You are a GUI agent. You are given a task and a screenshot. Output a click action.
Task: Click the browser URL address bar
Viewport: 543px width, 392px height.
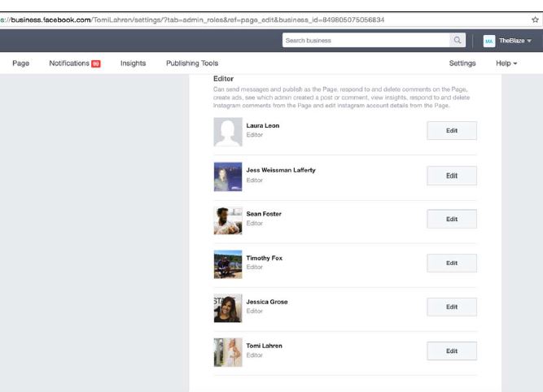244,19
